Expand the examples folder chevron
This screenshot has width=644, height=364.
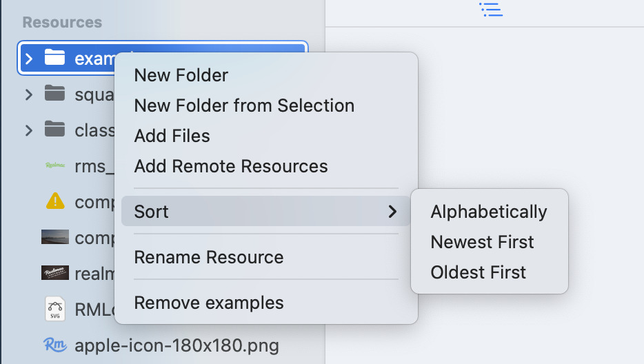(x=28, y=59)
